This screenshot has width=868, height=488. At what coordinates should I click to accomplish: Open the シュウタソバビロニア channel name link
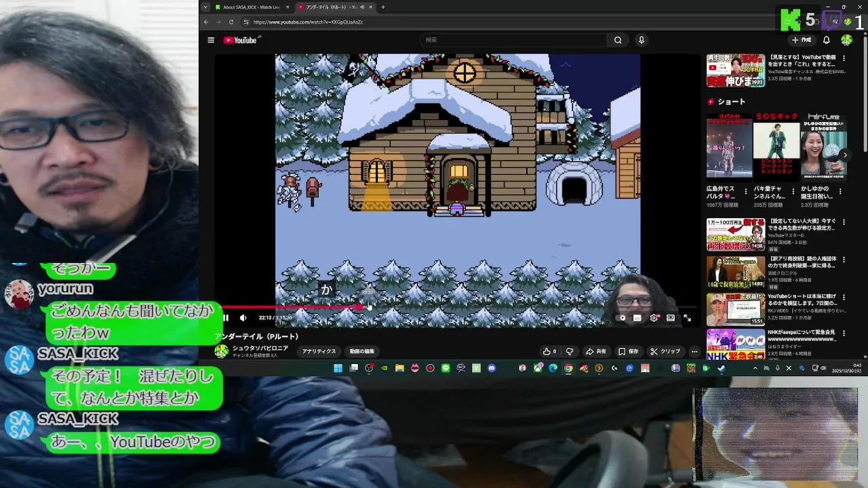(x=260, y=348)
